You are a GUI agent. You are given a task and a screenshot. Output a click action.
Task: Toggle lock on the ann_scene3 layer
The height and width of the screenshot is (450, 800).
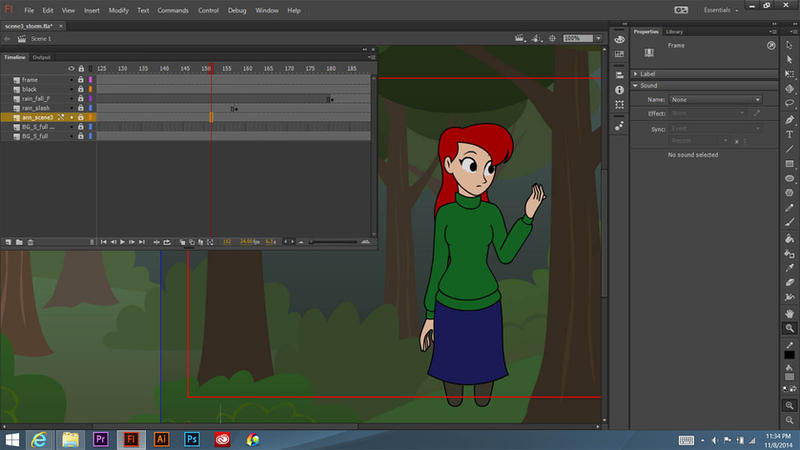[x=81, y=117]
